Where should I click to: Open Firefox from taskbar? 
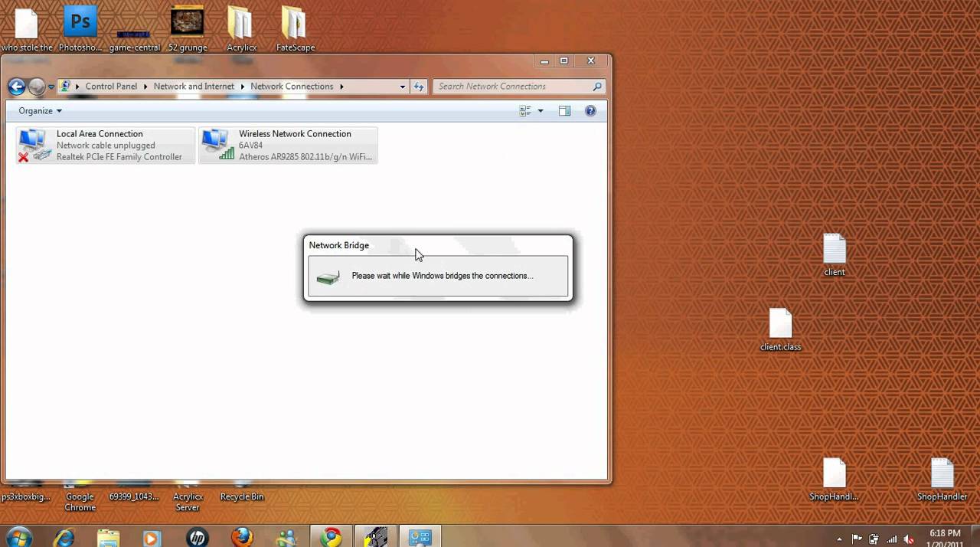pos(242,537)
